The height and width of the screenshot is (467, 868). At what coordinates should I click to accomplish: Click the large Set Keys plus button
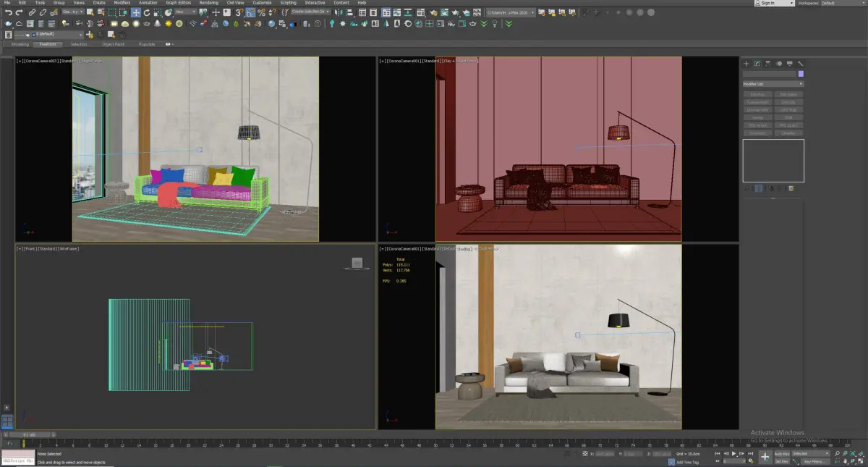(x=765, y=458)
